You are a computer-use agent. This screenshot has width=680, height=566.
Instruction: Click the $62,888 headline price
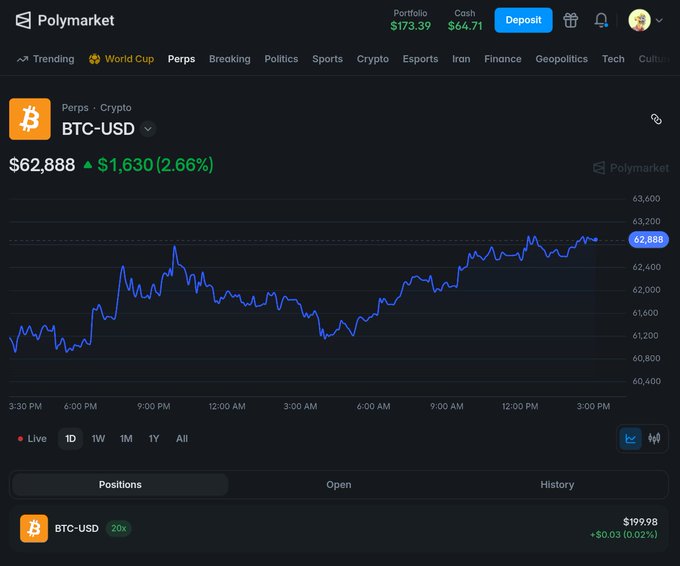42,165
